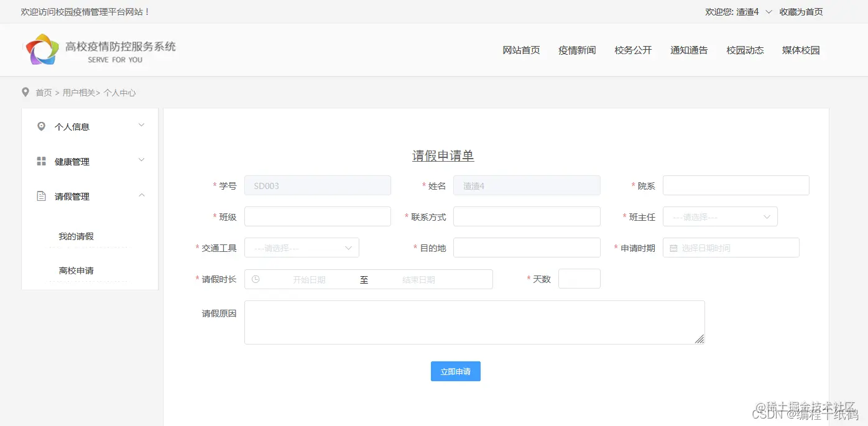Click the disabled 姓名 field showing 渣渣4
Screen dimensions: 868x426
[527, 185]
